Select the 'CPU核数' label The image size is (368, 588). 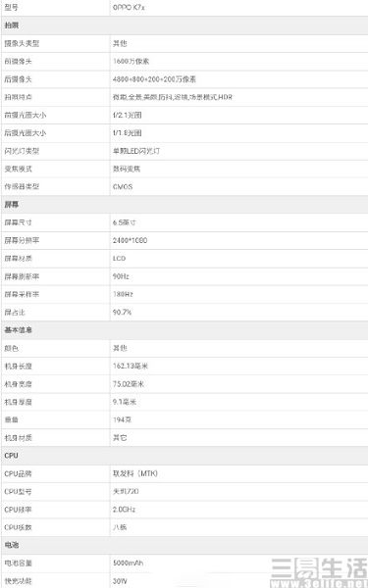coord(18,527)
